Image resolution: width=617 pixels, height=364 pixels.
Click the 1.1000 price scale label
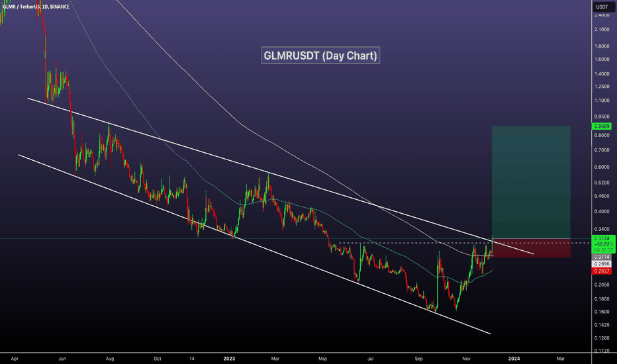[x=602, y=101]
